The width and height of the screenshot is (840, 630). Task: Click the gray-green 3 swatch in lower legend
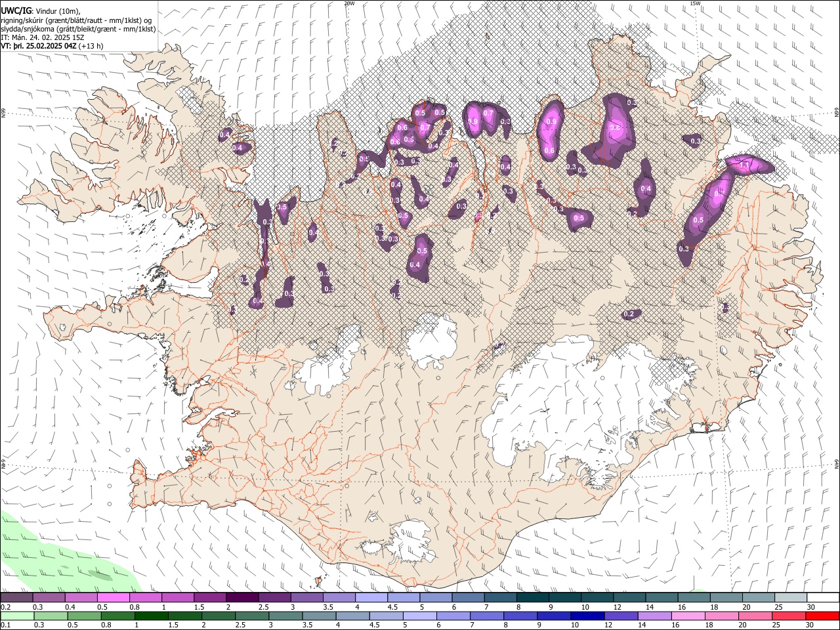[285, 616]
